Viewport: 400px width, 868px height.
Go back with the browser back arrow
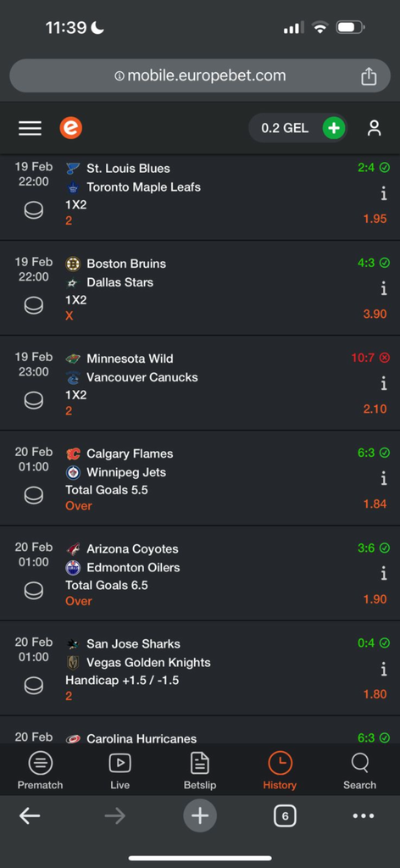30,816
